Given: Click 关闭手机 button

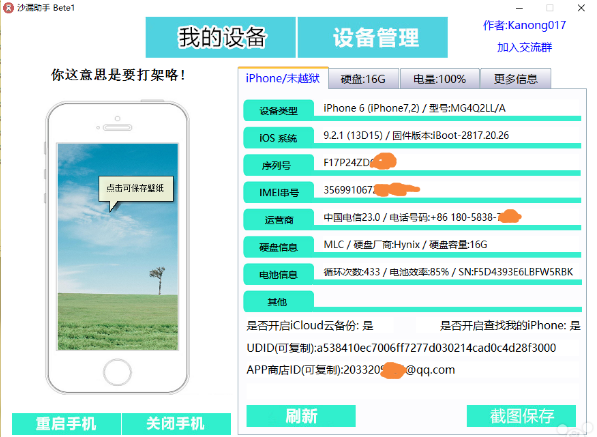Looking at the screenshot, I should coord(176,424).
